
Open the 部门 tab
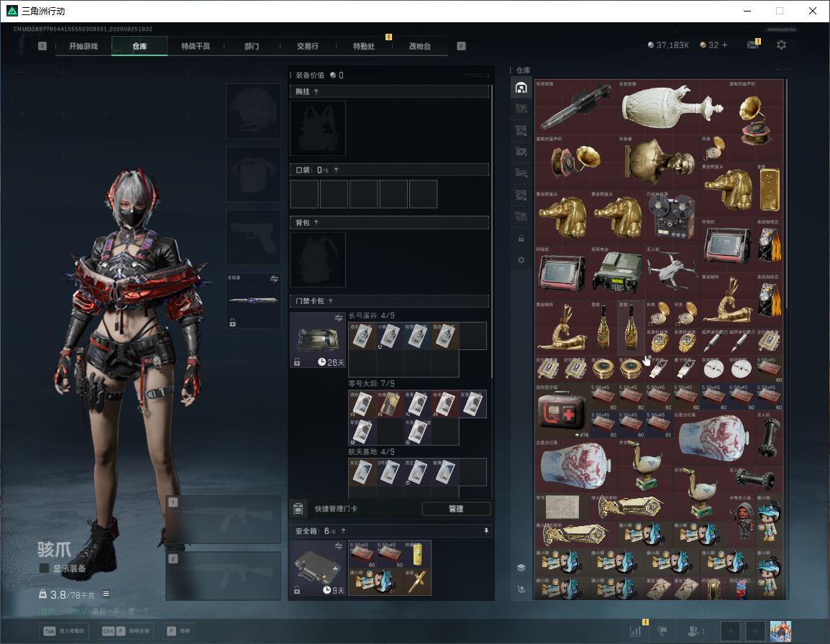[252, 46]
